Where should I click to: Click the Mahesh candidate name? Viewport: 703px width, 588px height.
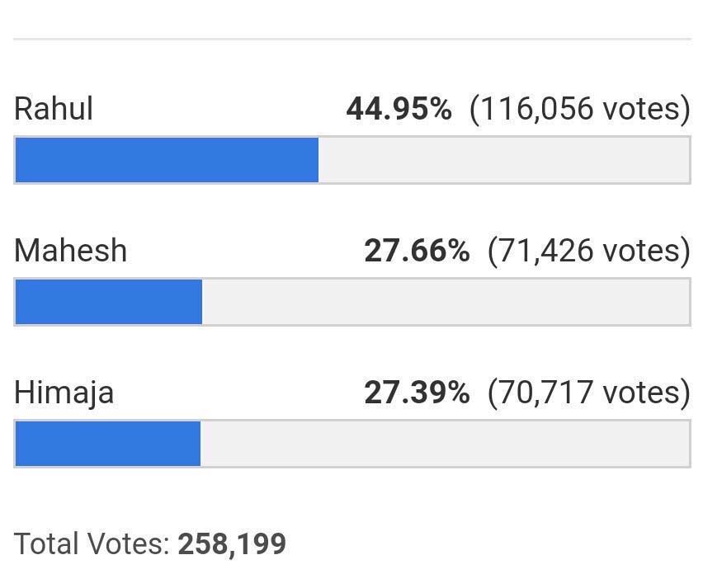click(70, 250)
